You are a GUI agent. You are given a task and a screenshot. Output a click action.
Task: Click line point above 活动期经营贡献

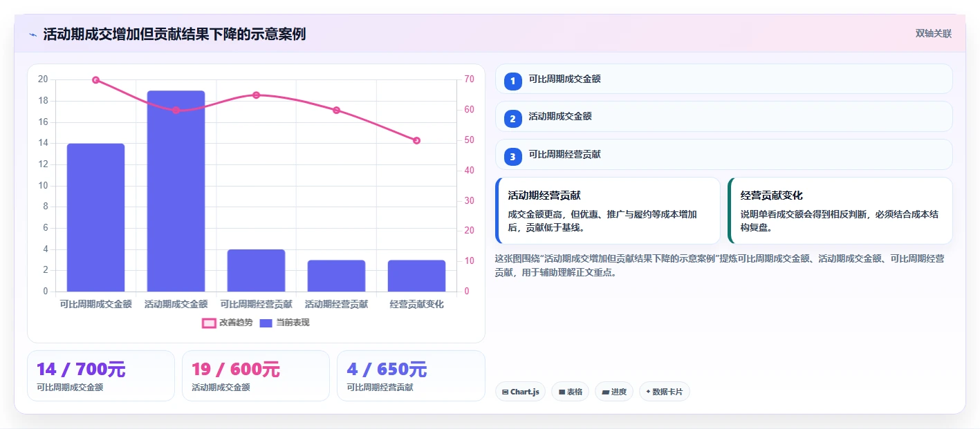(336, 110)
